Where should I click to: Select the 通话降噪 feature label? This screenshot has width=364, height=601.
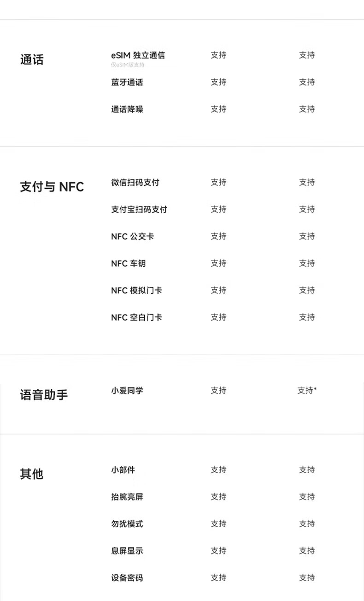point(127,109)
